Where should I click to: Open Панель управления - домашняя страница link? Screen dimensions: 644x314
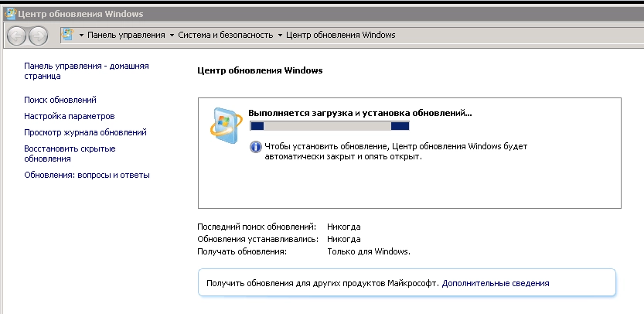pos(87,70)
